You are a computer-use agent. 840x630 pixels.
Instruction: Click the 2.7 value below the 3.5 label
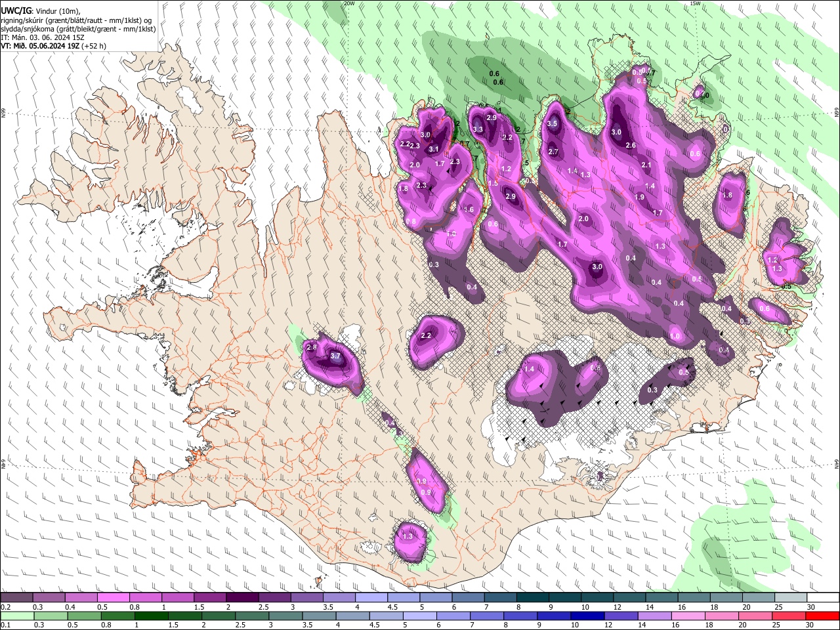coord(553,152)
